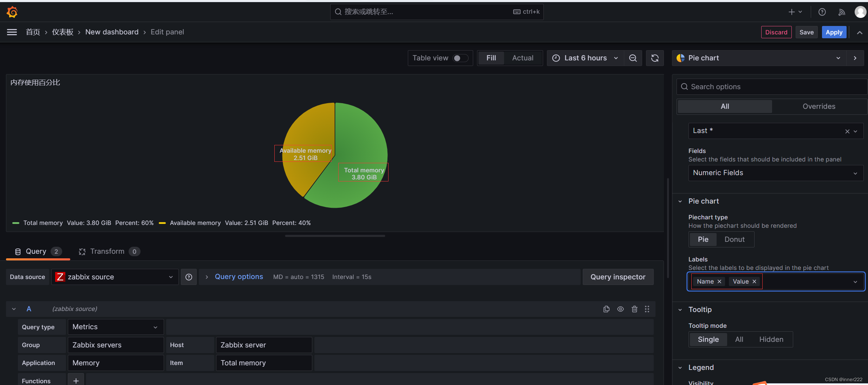The width and height of the screenshot is (868, 385).
Task: Click the Save dashboard button
Action: click(x=807, y=32)
